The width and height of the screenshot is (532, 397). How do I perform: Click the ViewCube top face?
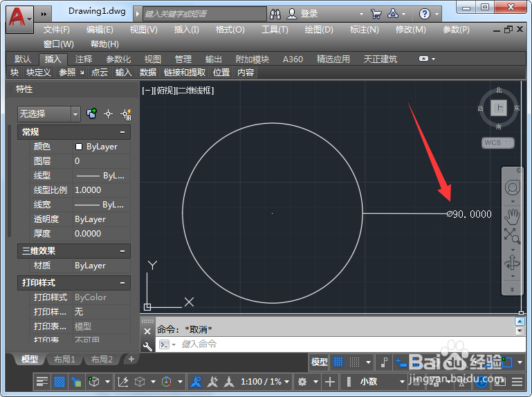pyautogui.click(x=499, y=109)
